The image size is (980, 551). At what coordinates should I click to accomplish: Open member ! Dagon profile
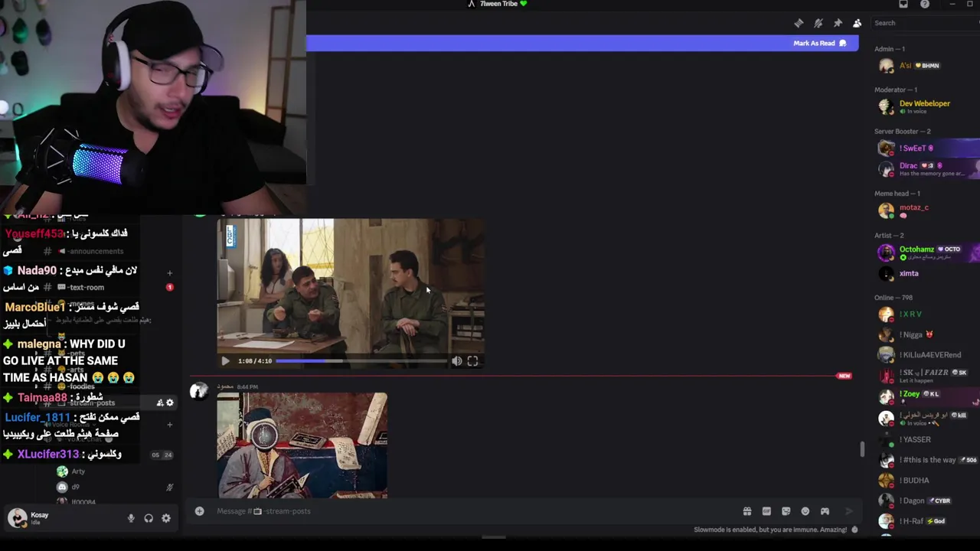point(912,501)
